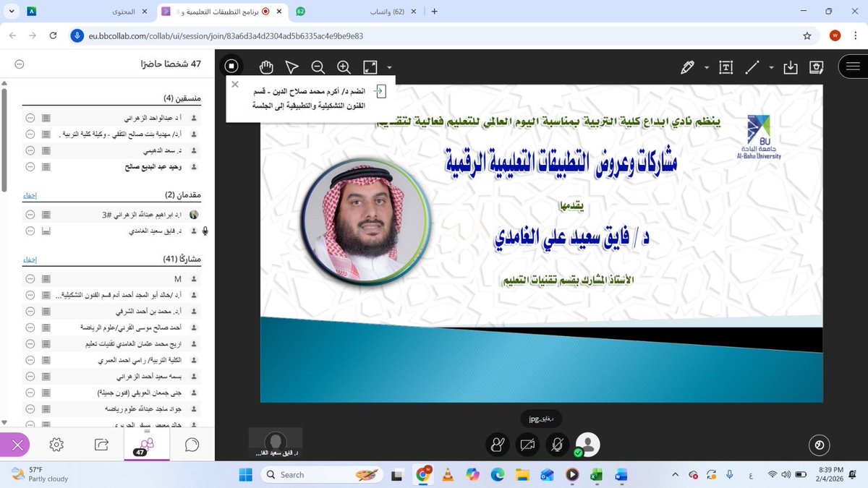Screen dimensions: 868x488
Task: Open options for participant M
Action: pyautogui.click(x=30, y=278)
